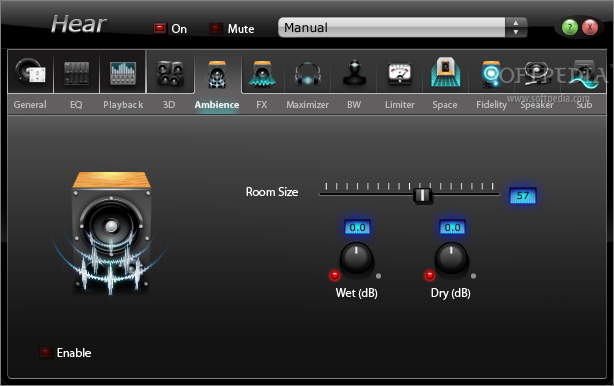Click the red minimum dot under Wet knob
614x386 pixels.
click(x=335, y=276)
